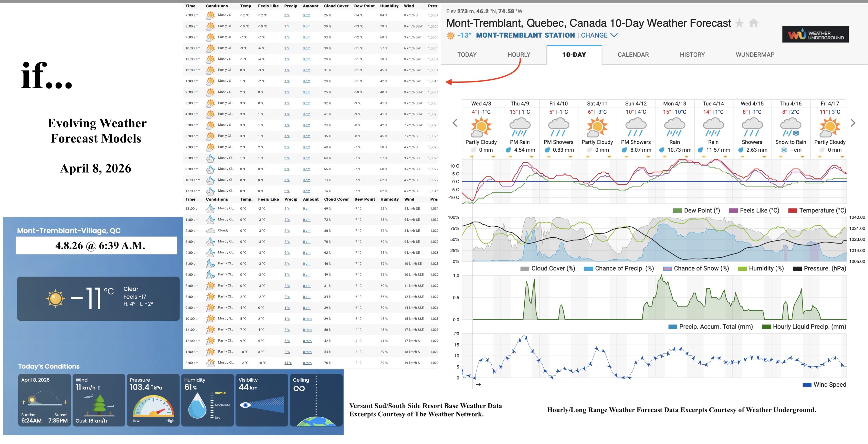This screenshot has height=444, width=868.
Task: Click the rain cloud icon under Mon 4/13
Action: (x=675, y=126)
